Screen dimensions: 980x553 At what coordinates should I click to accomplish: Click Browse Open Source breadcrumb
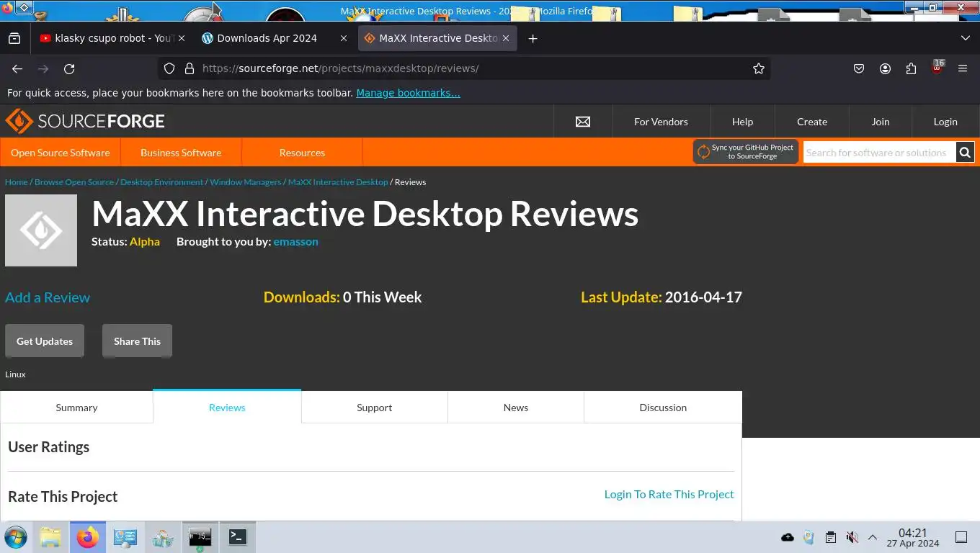coord(74,182)
